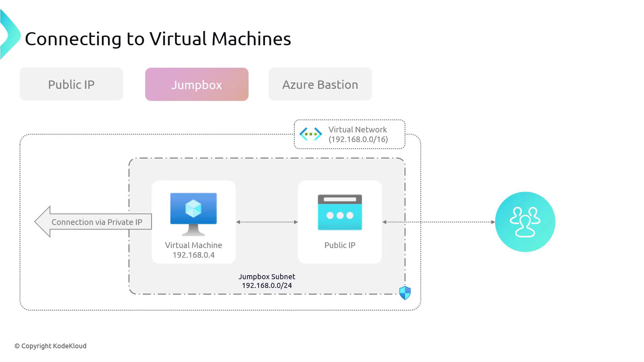Click the Public IP window icon
The height and width of the screenshot is (362, 644).
[340, 212]
